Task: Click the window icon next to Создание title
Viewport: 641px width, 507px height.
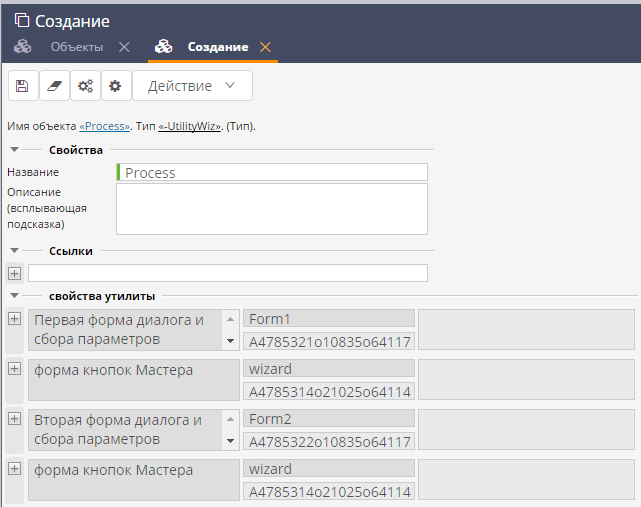Action: click(21, 21)
